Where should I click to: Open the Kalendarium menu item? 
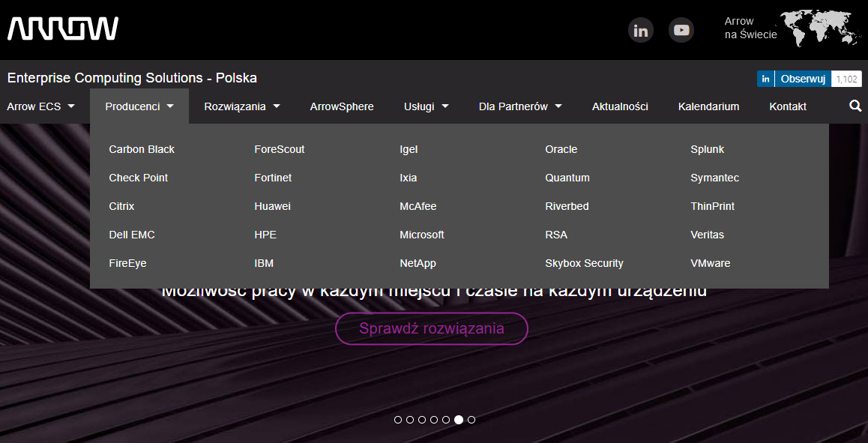pyautogui.click(x=708, y=106)
